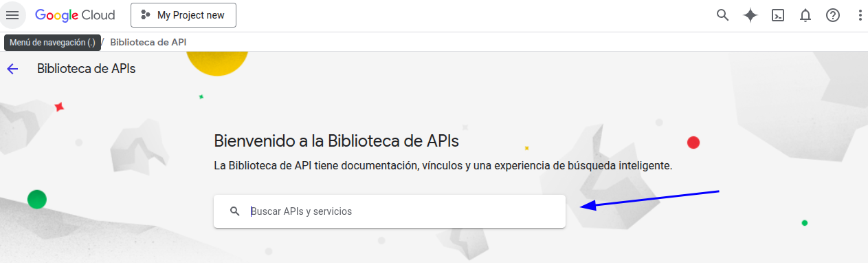Image resolution: width=868 pixels, height=263 pixels.
Task: Activate the Cloud Shell terminal icon
Action: [778, 15]
